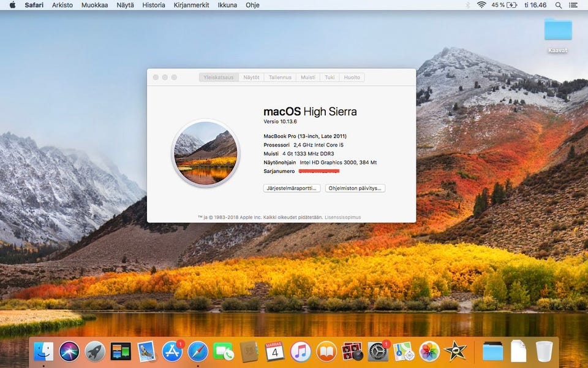Launch Photo Booth from the dock
The image size is (588, 368).
(x=352, y=351)
